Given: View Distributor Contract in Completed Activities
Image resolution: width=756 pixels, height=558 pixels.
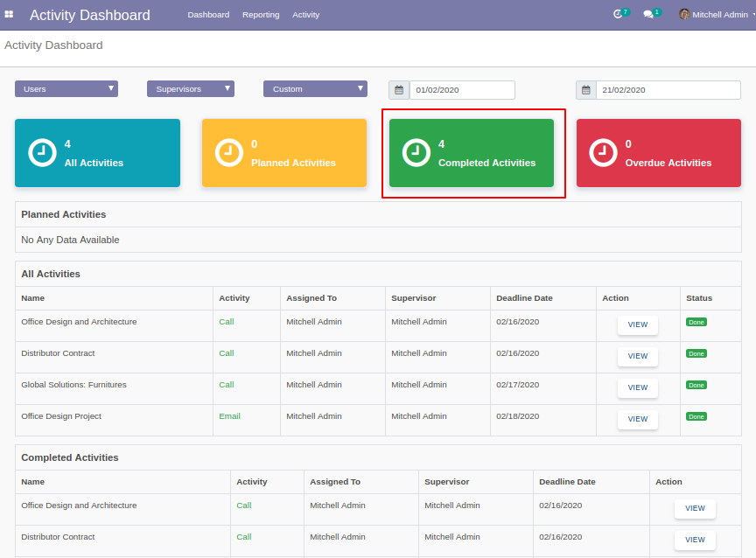Looking at the screenshot, I should 696,540.
